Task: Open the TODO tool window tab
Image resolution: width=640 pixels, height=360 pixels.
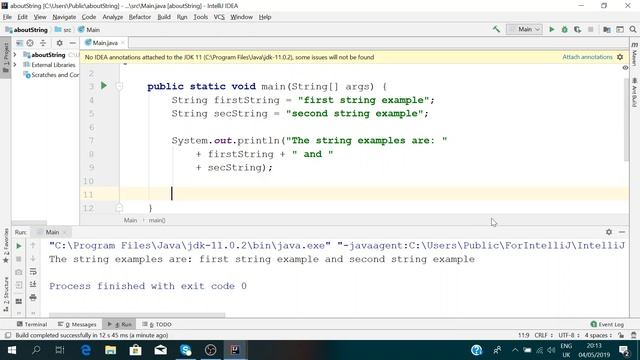Action: [157, 324]
